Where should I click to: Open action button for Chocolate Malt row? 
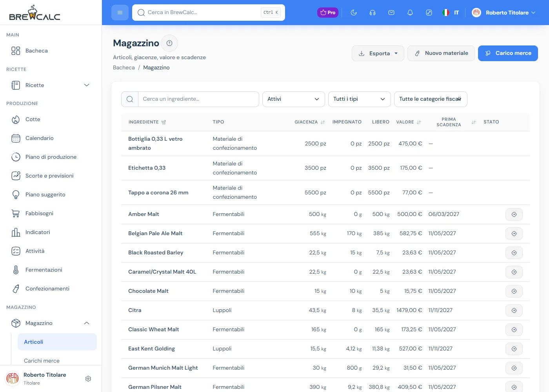point(514,291)
